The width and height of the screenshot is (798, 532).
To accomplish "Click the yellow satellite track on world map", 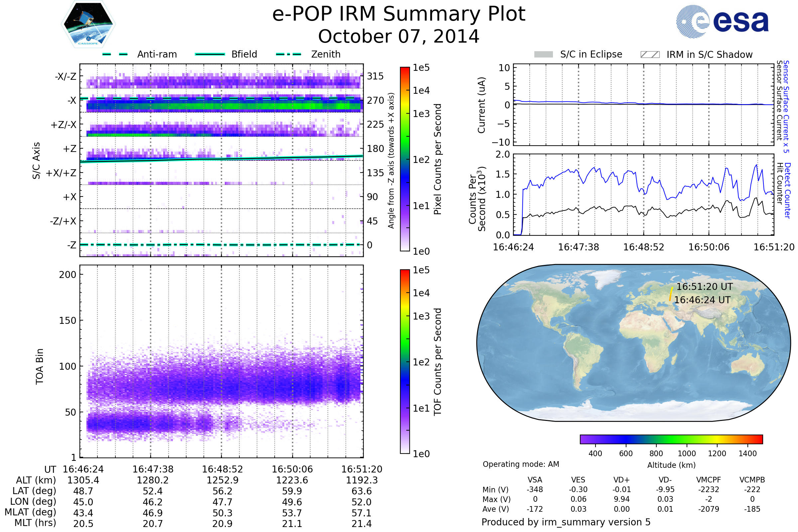I will (x=671, y=294).
